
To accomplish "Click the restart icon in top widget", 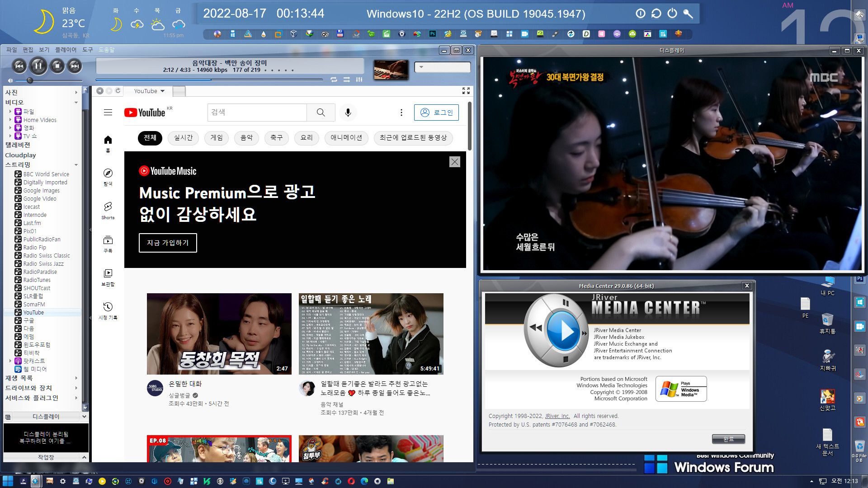I will [656, 14].
